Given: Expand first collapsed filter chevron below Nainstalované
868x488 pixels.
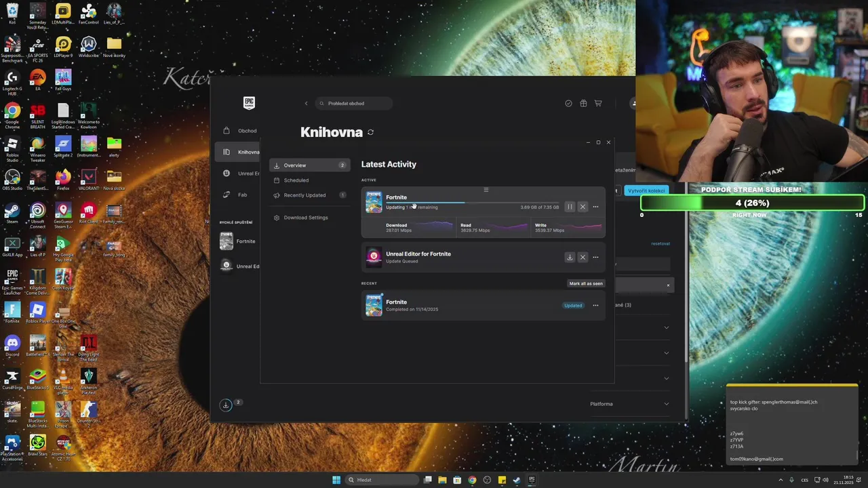Looking at the screenshot, I should click(x=666, y=327).
